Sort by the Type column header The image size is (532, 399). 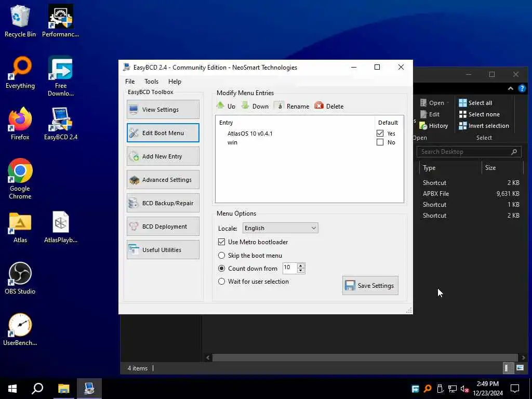coord(450,168)
